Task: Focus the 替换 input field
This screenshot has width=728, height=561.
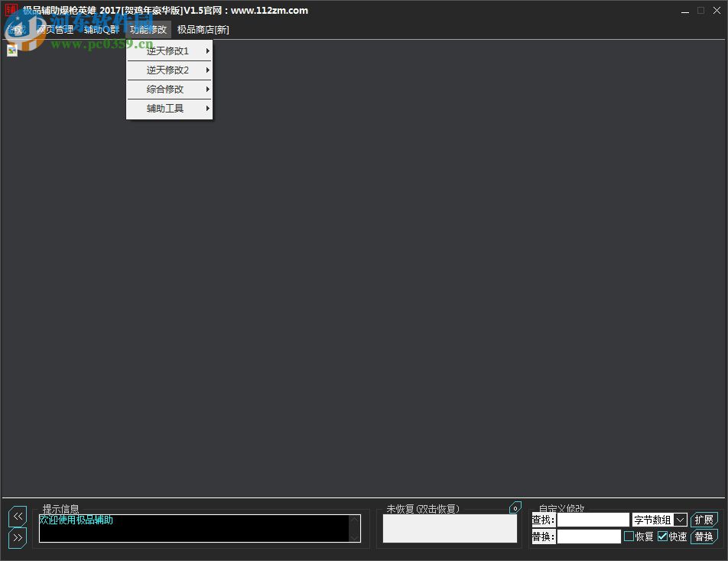Action: pos(589,537)
